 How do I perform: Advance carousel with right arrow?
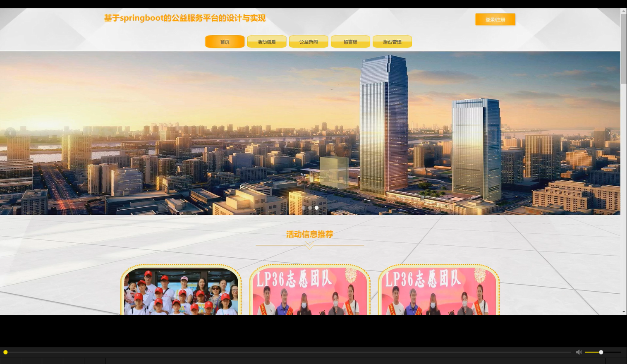(609, 133)
